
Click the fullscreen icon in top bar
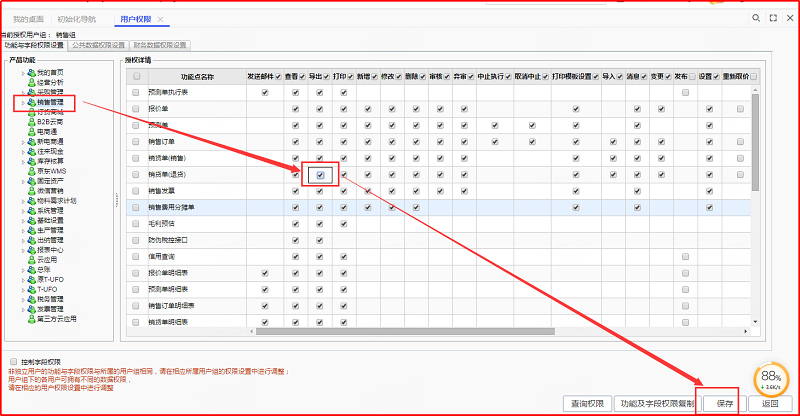[771, 19]
